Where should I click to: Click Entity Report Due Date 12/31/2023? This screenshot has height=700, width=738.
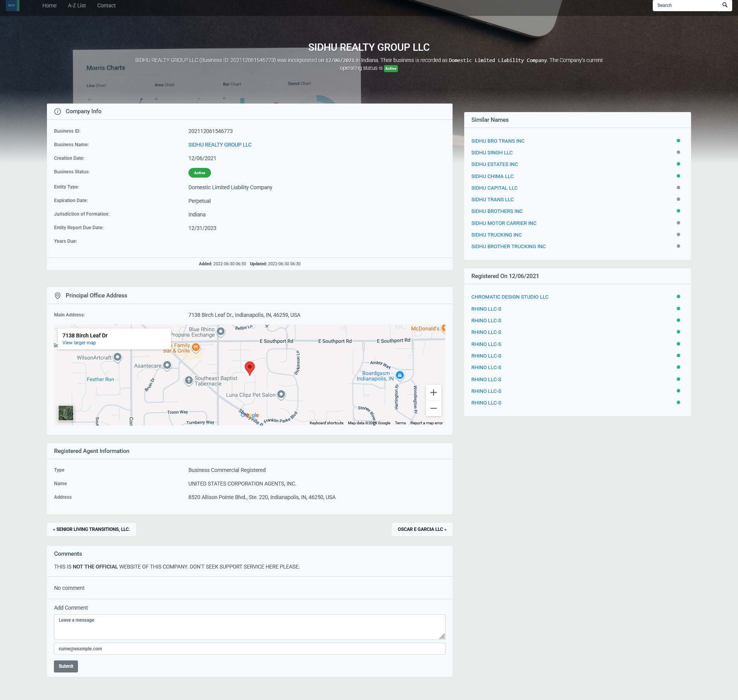[x=202, y=228]
